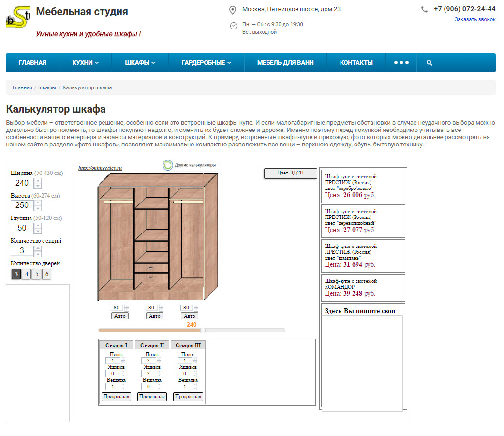Viewport: 504px width, 436px height.
Task: Click the Ящиков field in Секция II
Action: click(x=149, y=373)
